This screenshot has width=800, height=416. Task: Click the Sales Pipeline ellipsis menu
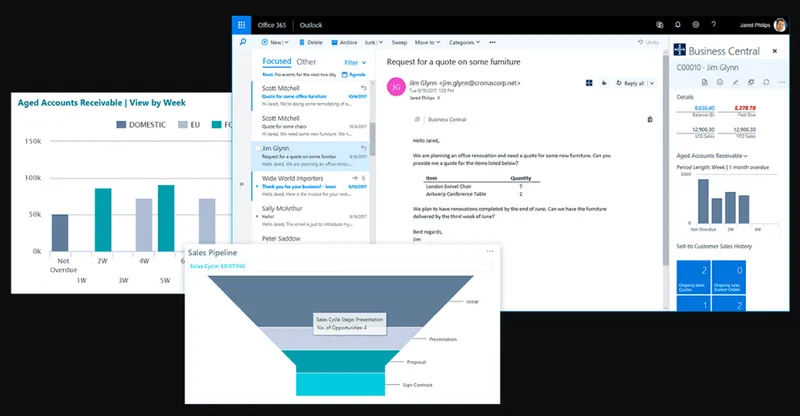pos(490,251)
